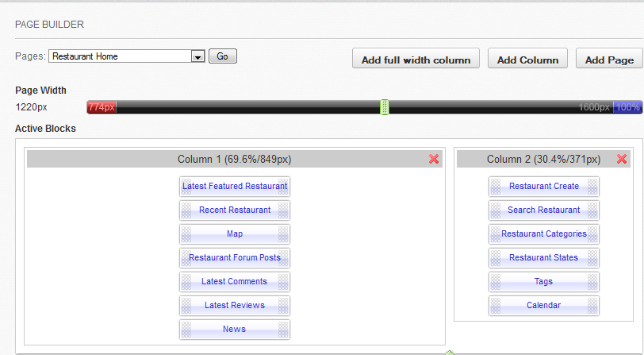The width and height of the screenshot is (644, 355).
Task: Click right grip handle of Calendar block
Action: [x=592, y=306]
